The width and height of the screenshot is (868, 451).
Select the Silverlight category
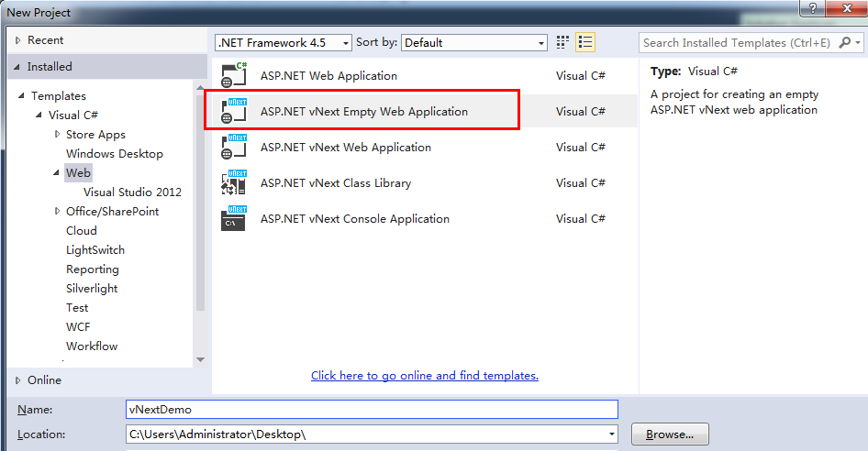click(92, 289)
